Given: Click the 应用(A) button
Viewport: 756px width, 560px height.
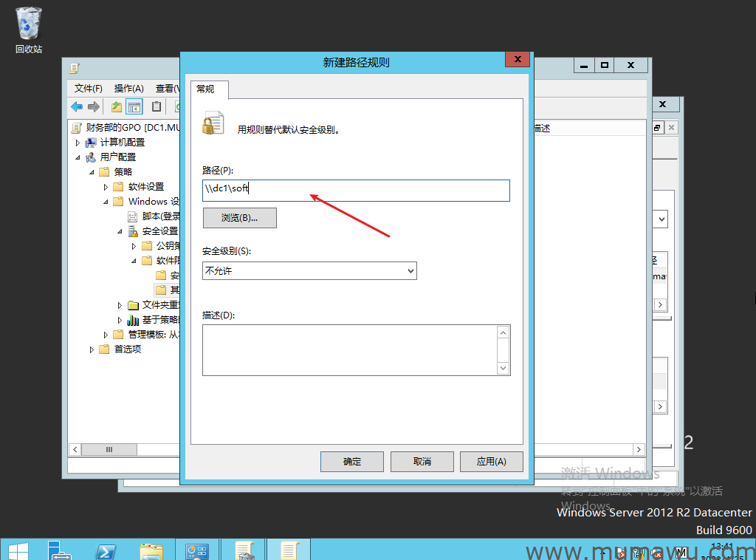Looking at the screenshot, I should pyautogui.click(x=491, y=461).
